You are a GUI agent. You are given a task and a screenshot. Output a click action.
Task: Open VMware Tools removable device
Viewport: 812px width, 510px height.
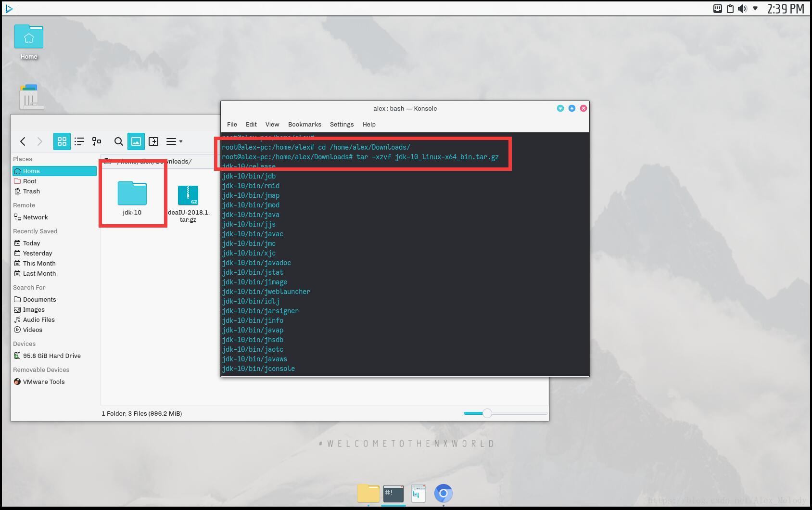point(54,382)
